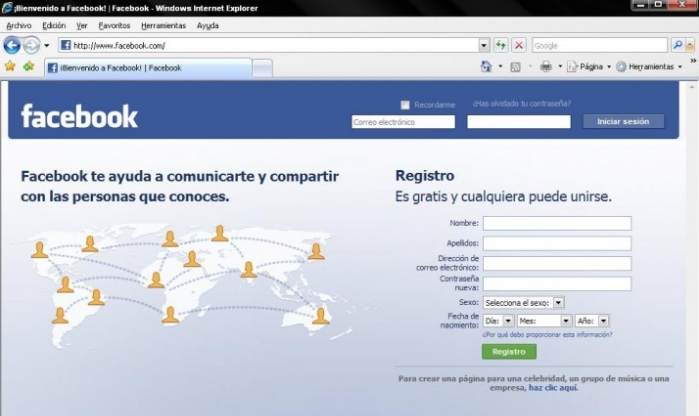Click the search magnifier icon
This screenshot has height=416, width=699.
pyautogui.click(x=678, y=45)
